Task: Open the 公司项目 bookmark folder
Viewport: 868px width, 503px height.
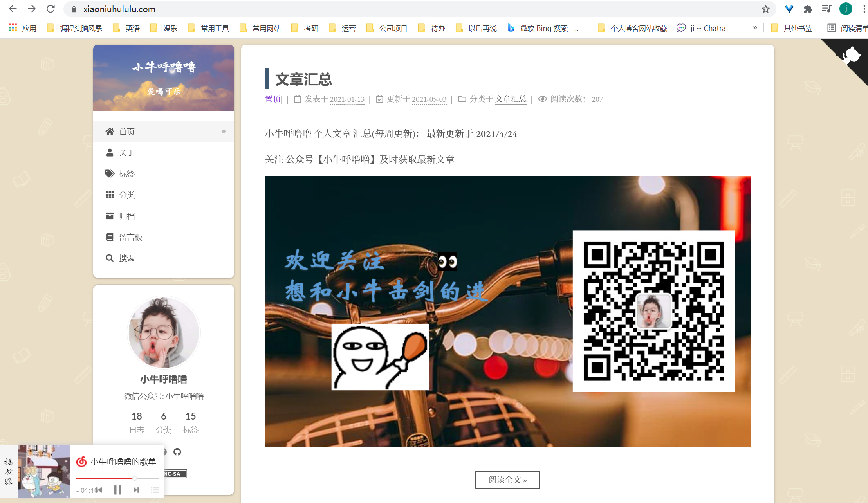Action: pyautogui.click(x=387, y=28)
